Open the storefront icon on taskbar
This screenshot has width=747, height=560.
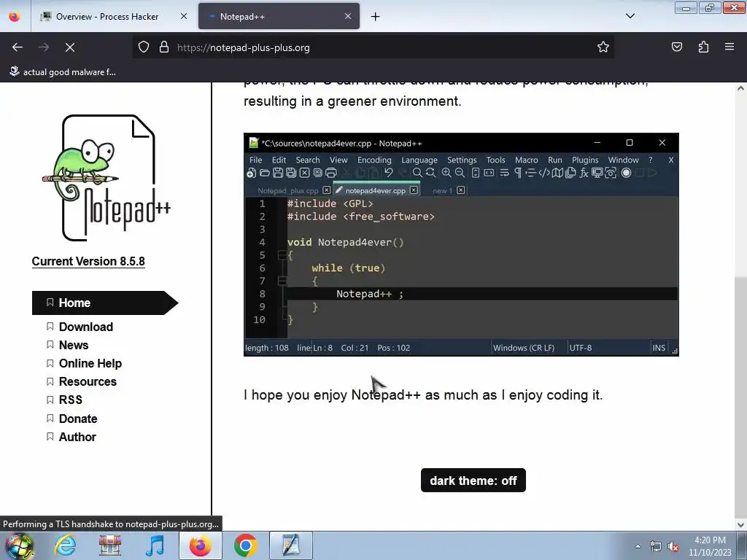[x=110, y=545]
